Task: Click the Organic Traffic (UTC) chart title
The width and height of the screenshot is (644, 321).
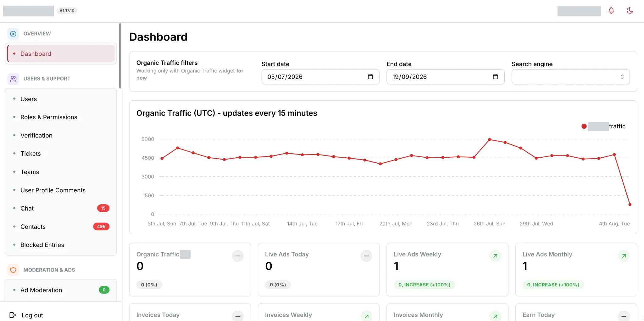Action: point(227,113)
